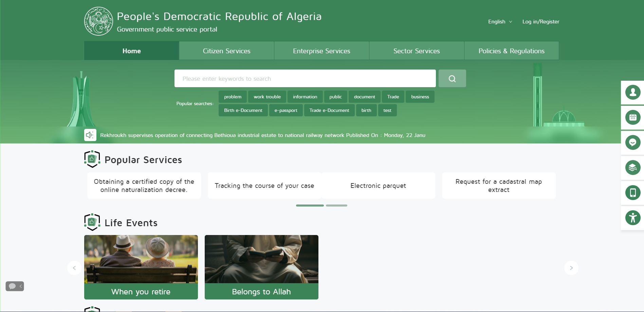644x312 pixels.
Task: Click the search magnifier button
Action: pos(452,78)
